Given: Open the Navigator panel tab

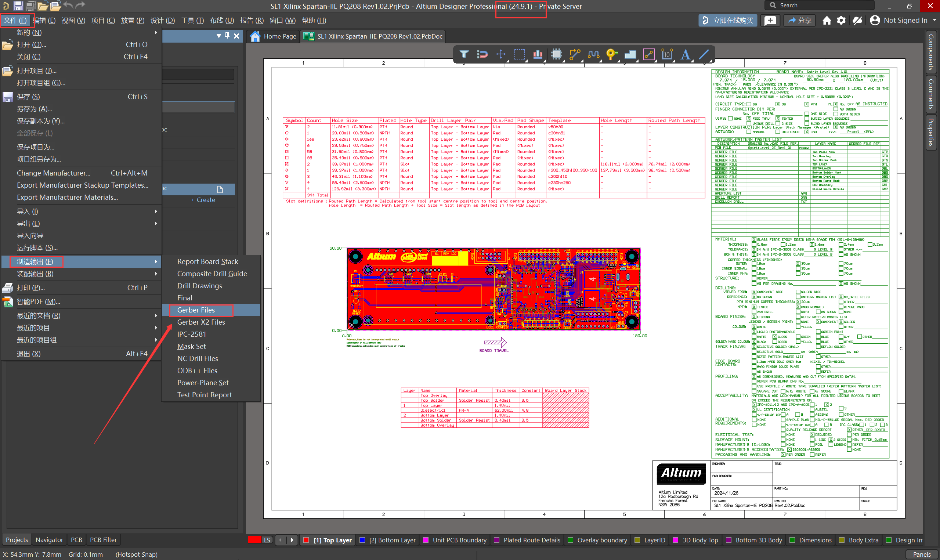Looking at the screenshot, I should pyautogui.click(x=50, y=540).
